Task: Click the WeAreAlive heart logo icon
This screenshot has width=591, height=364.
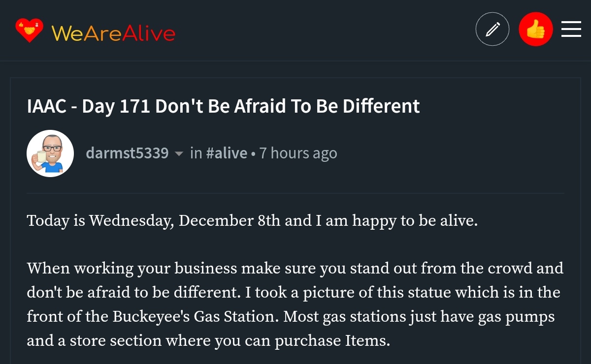Action: point(30,30)
